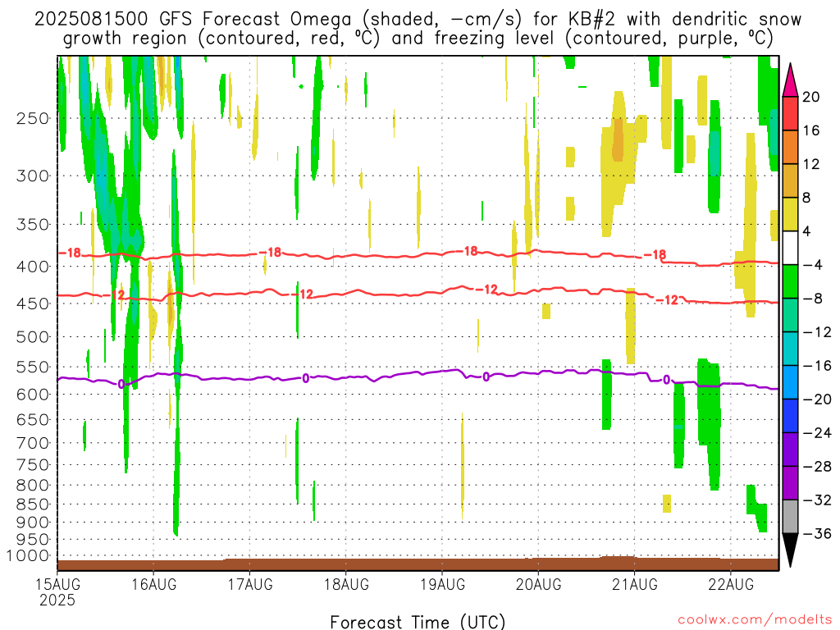The image size is (840, 630).
Task: Click the 22AUG time axis label
Action: point(731,584)
